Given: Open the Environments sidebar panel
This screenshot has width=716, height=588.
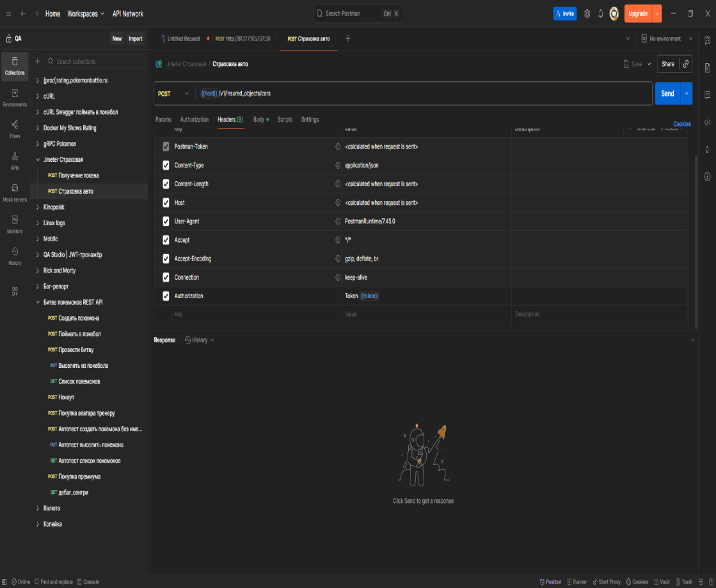Looking at the screenshot, I should pos(15,97).
